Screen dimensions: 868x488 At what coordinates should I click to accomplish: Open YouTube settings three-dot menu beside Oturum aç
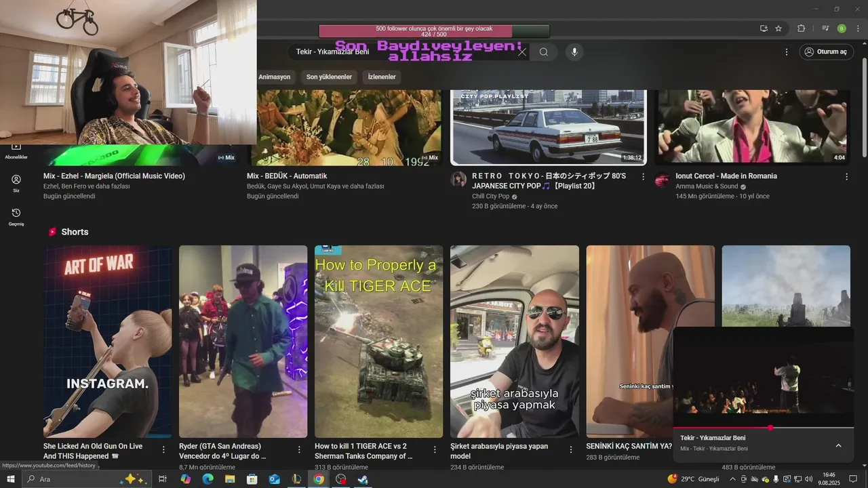(x=787, y=52)
